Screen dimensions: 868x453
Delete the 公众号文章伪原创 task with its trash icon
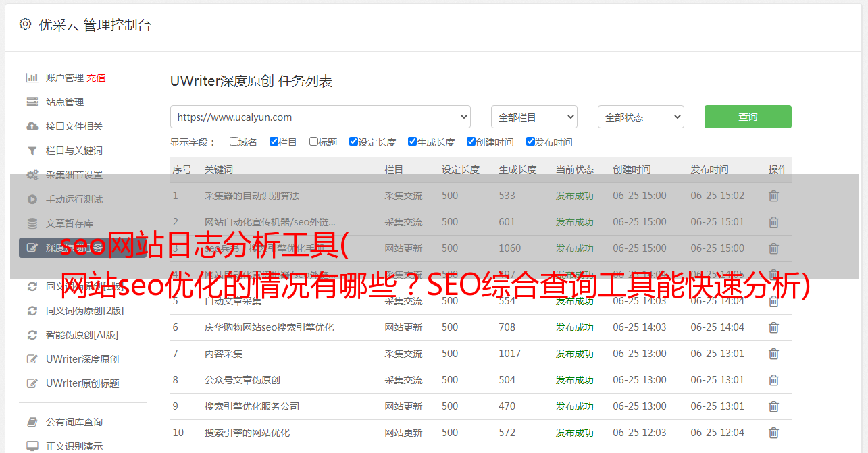(773, 380)
